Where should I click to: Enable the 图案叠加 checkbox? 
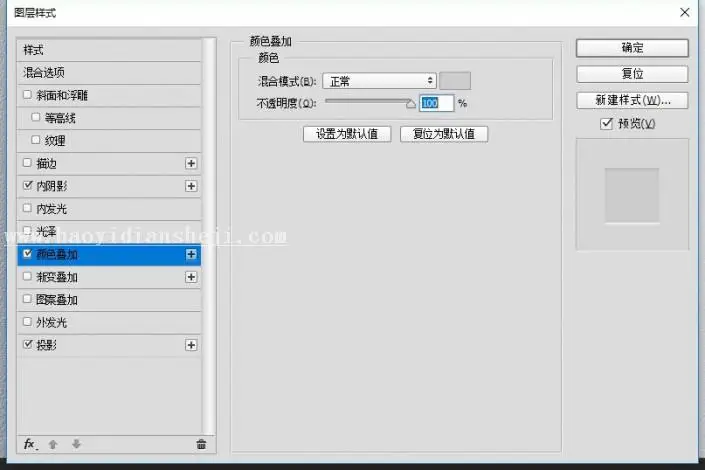click(27, 299)
